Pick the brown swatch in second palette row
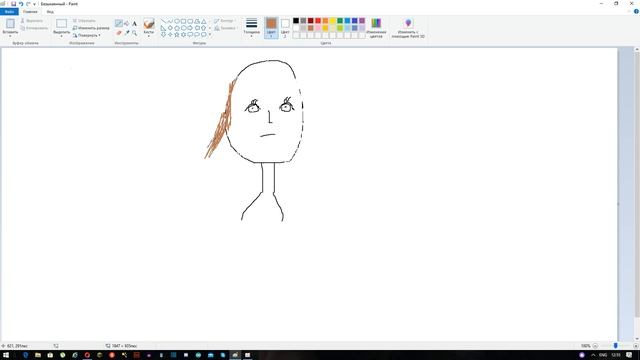640x360 pixels. click(x=311, y=28)
